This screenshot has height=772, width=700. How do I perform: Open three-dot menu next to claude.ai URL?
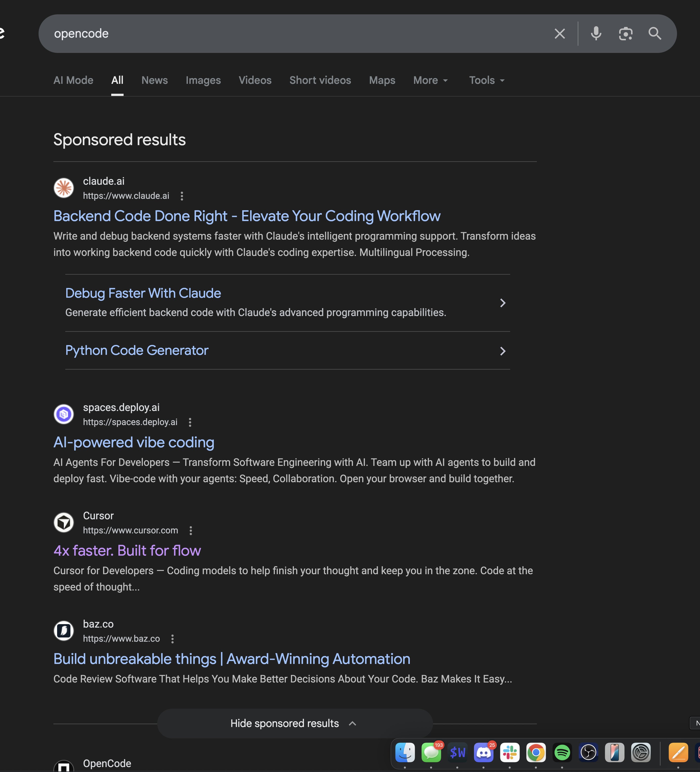[x=182, y=196]
